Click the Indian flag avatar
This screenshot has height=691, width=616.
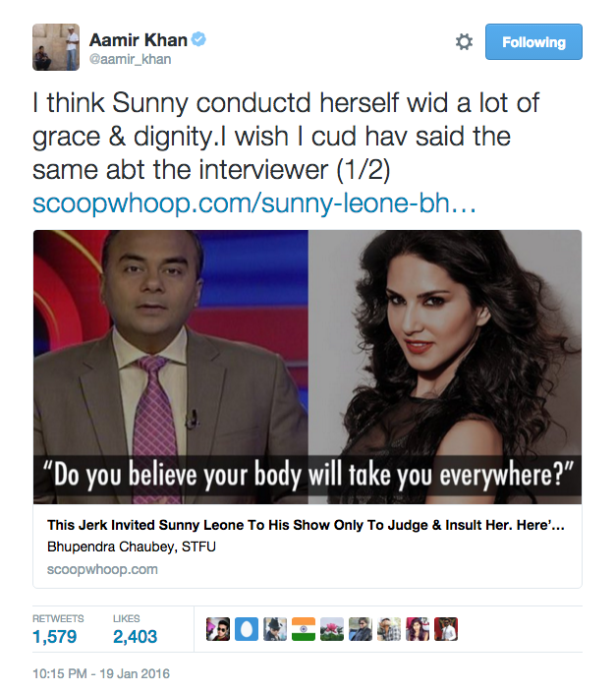[x=304, y=629]
